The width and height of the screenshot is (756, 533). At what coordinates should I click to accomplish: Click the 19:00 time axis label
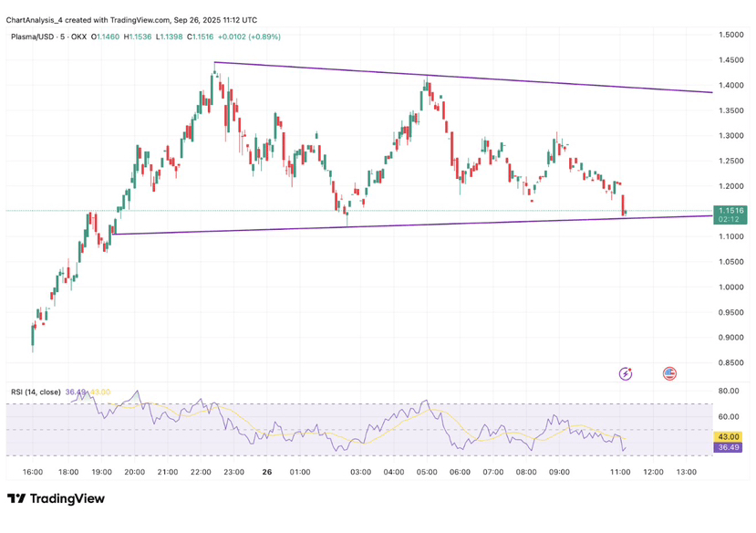coord(101,472)
